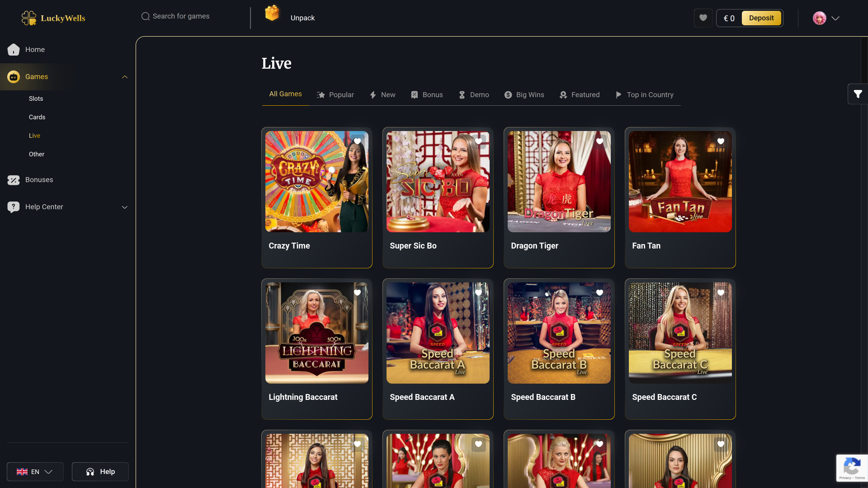Switch to the Popular games tab

pos(335,95)
